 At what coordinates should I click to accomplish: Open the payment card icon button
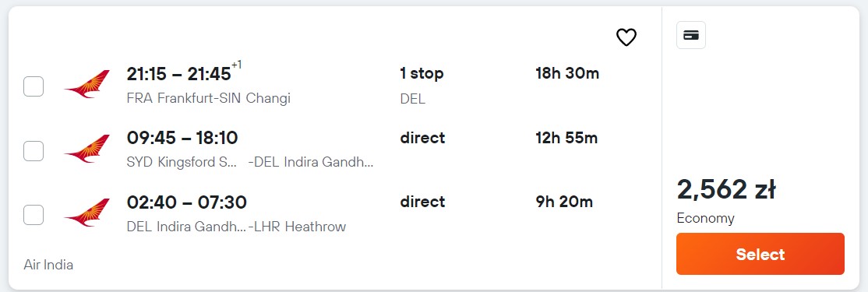click(x=691, y=35)
